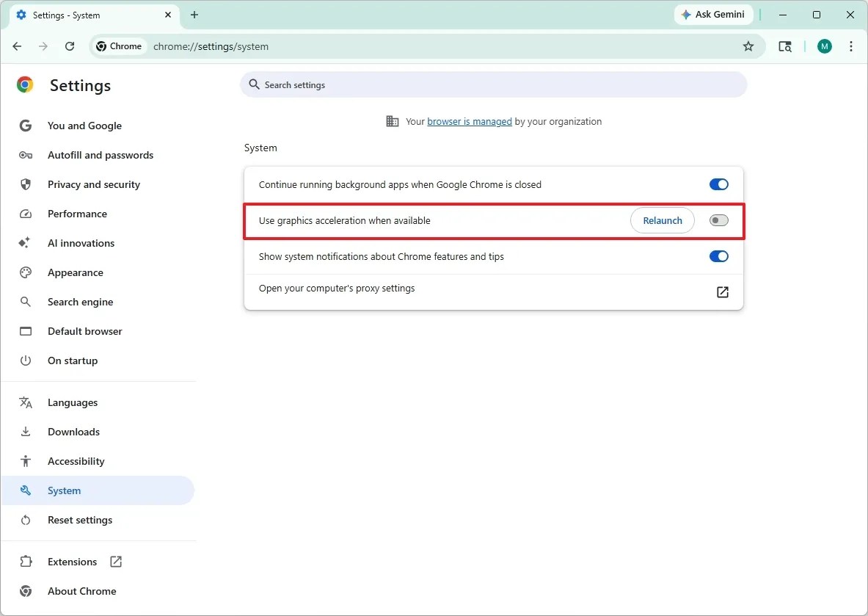Click the speedometer icon for Performance
The width and height of the screenshot is (868, 616).
[26, 214]
